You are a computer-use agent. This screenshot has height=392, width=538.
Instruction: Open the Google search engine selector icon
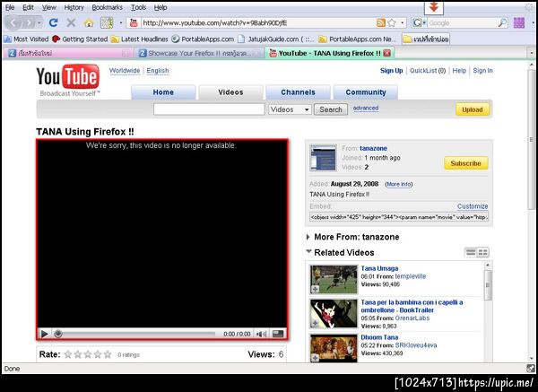pos(418,23)
